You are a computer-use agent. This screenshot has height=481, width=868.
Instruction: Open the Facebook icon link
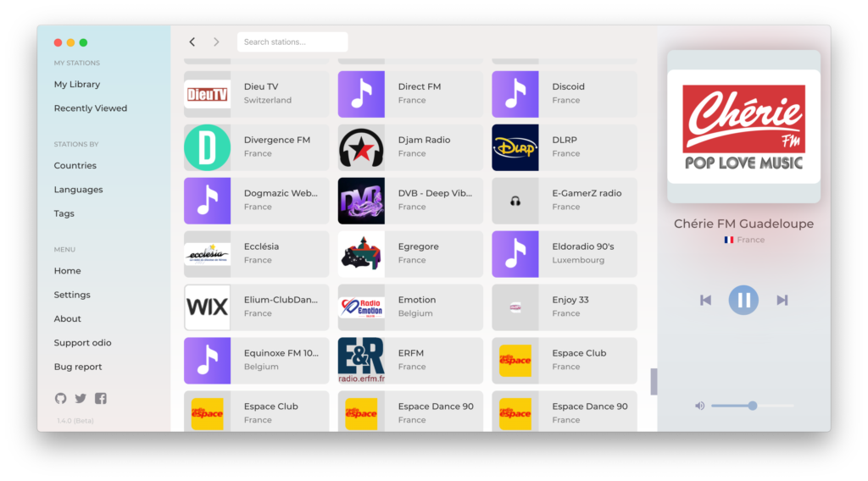pos(101,398)
